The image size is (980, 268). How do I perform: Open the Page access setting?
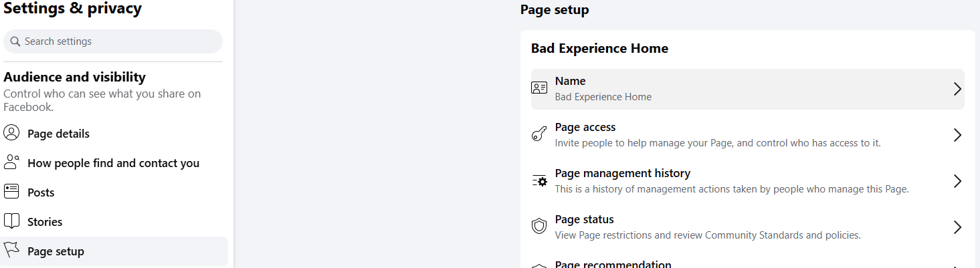coord(748,135)
